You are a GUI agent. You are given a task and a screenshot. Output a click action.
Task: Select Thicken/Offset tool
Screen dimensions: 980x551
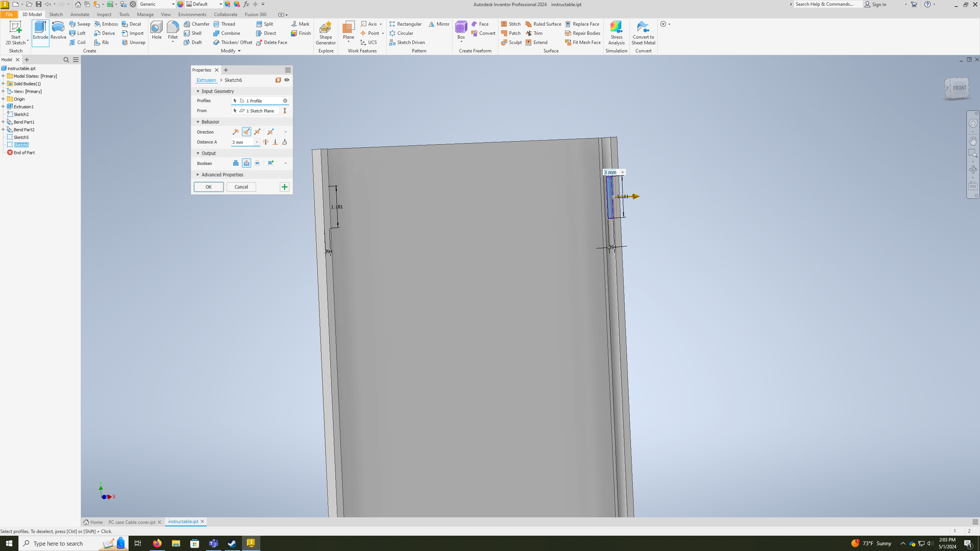tap(233, 42)
